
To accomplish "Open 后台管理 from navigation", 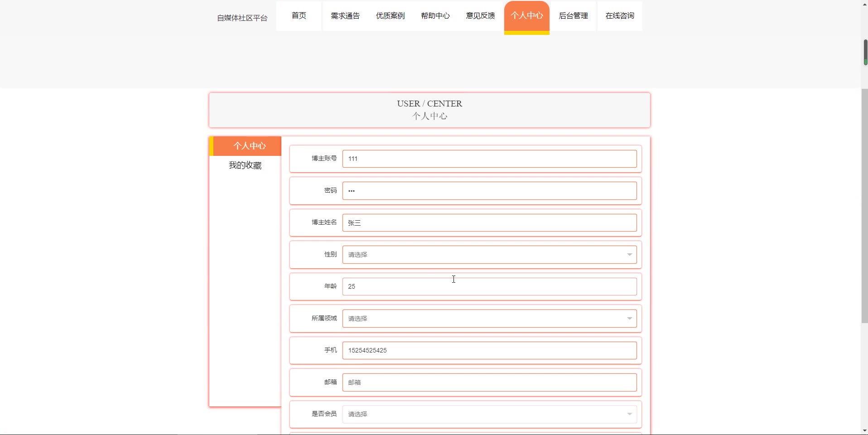I will (573, 16).
